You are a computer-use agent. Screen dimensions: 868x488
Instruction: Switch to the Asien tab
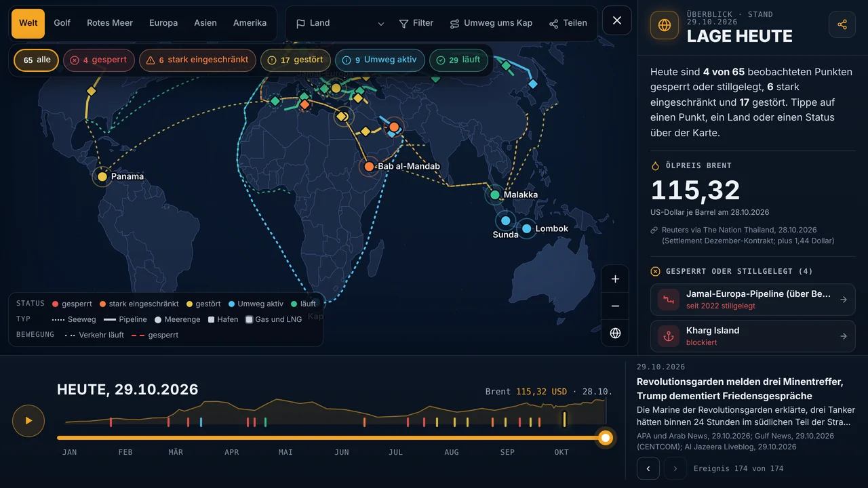pos(205,23)
